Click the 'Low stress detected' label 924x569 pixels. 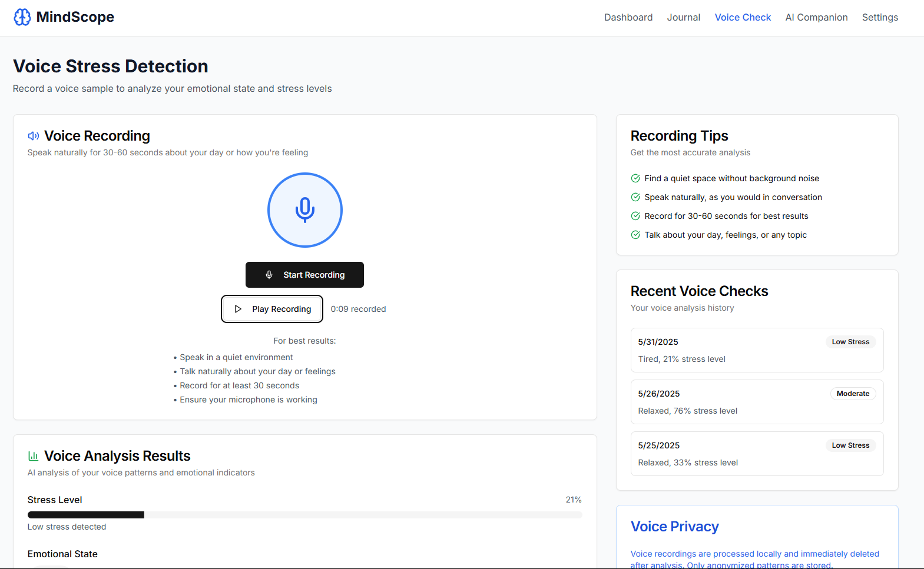tap(67, 527)
